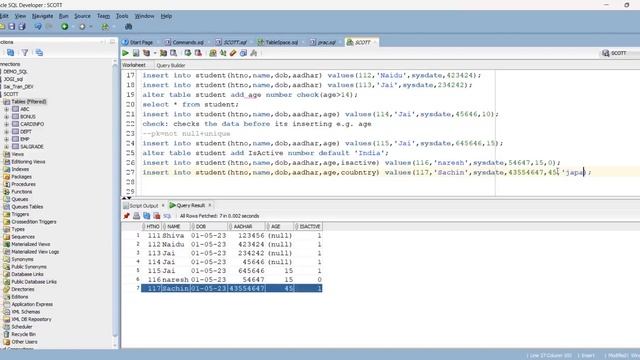The height and width of the screenshot is (360, 640).
Task: Click the Undo icon in the main toolbar
Action: [x=38, y=27]
